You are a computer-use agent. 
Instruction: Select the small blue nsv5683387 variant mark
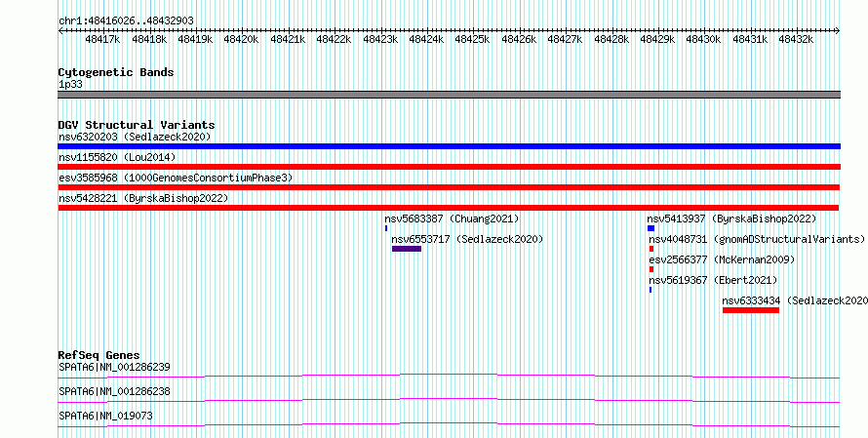tap(386, 228)
